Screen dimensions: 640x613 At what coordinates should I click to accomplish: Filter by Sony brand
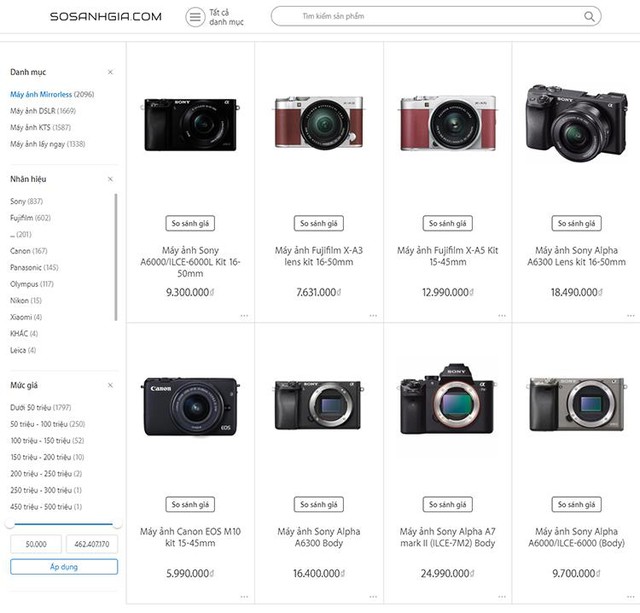click(26, 201)
